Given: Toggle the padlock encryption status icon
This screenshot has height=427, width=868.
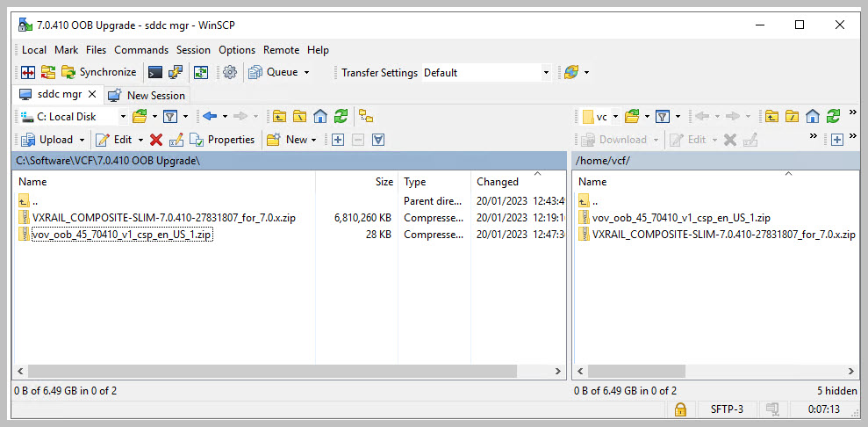Looking at the screenshot, I should [679, 409].
